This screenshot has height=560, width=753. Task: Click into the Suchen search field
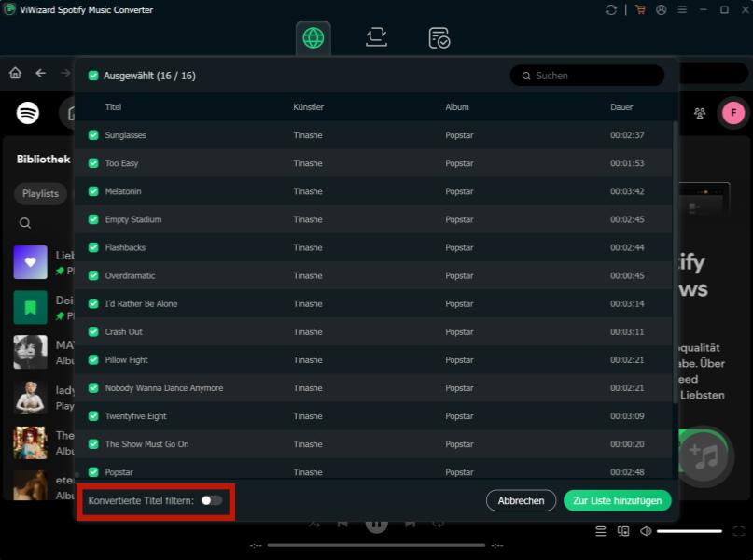587,76
